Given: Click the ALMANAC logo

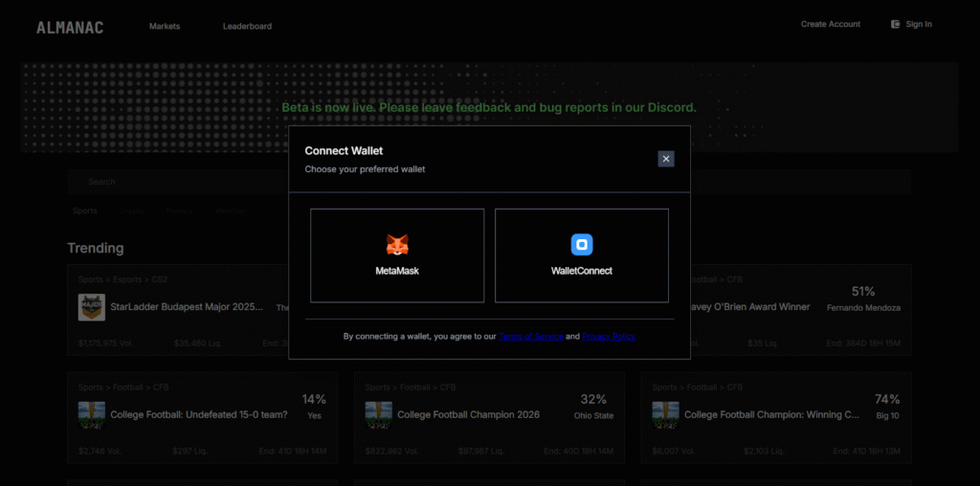Looking at the screenshot, I should [x=70, y=27].
